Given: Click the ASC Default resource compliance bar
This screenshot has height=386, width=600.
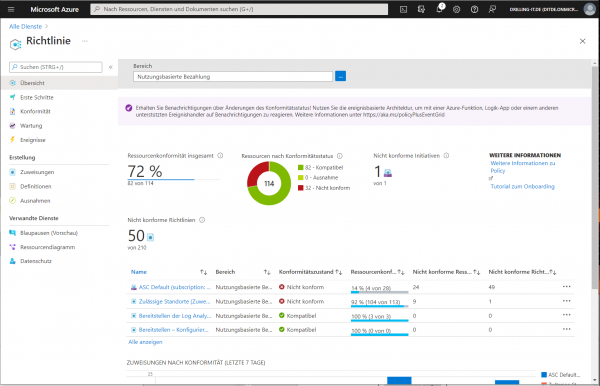Looking at the screenshot, I should (379, 292).
